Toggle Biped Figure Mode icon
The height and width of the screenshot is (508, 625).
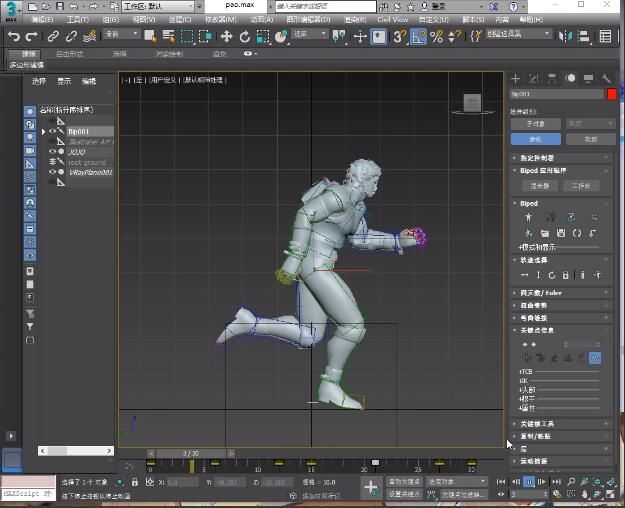click(529, 217)
